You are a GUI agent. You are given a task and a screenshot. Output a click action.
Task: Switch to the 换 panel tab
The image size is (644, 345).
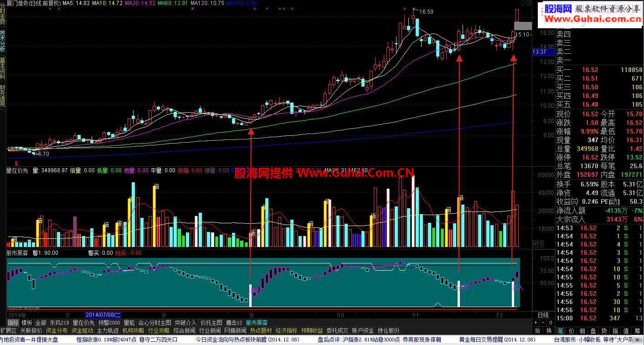(549, 330)
